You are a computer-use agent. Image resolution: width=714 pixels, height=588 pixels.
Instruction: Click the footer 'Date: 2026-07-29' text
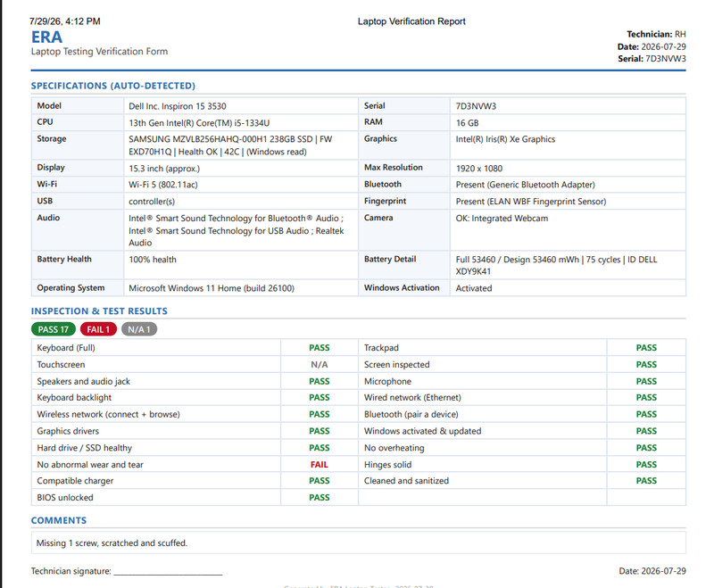pyautogui.click(x=652, y=571)
